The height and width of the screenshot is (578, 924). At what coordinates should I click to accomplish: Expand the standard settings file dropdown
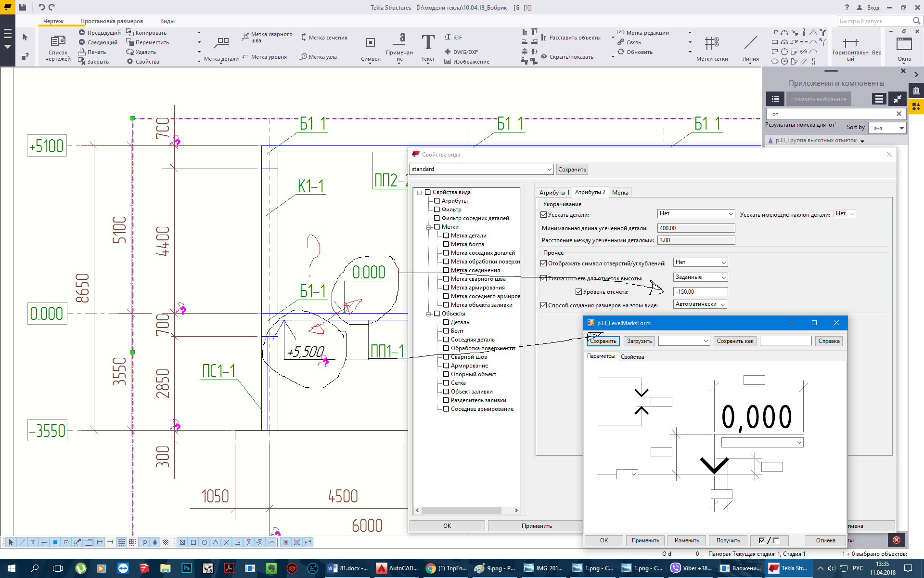click(x=549, y=170)
